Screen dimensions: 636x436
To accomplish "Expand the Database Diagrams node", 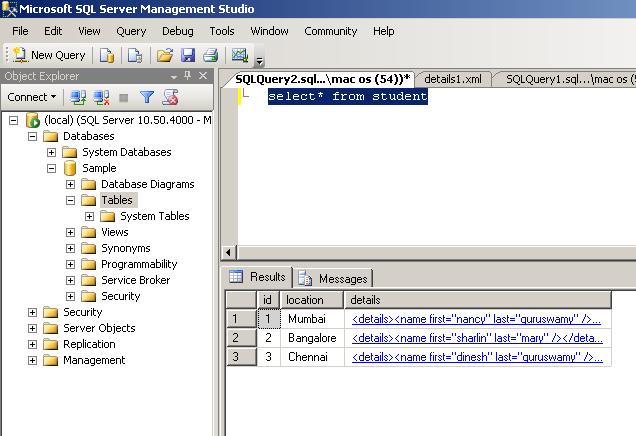I will click(71, 185).
